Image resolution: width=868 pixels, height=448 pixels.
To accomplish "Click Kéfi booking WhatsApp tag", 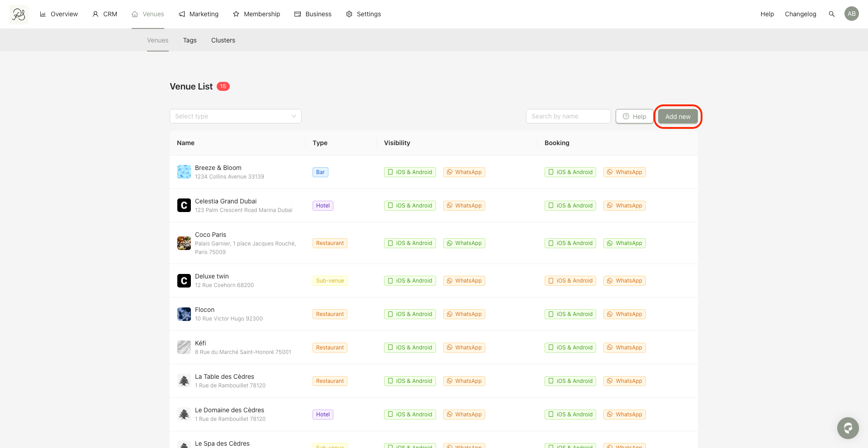I will pyautogui.click(x=624, y=348).
